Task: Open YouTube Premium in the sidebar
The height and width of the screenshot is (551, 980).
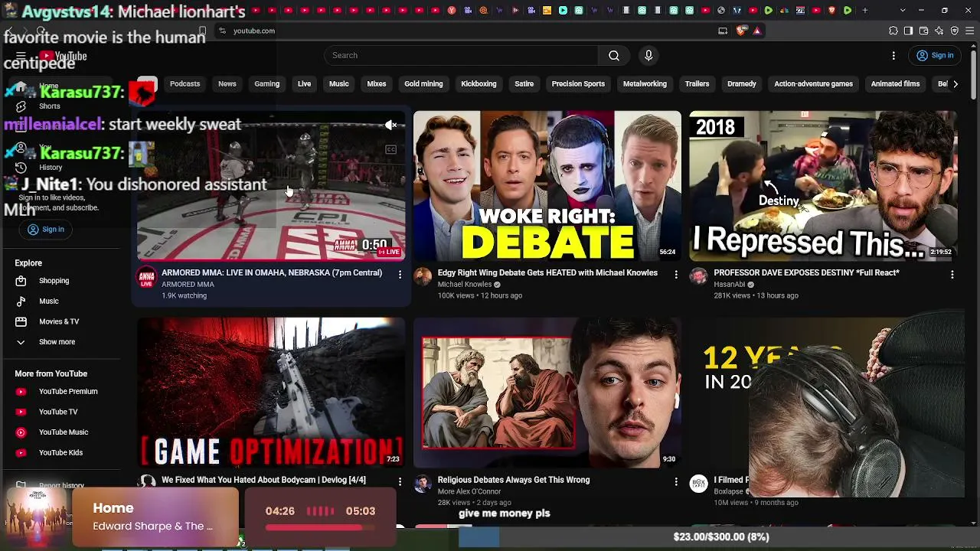Action: point(61,391)
